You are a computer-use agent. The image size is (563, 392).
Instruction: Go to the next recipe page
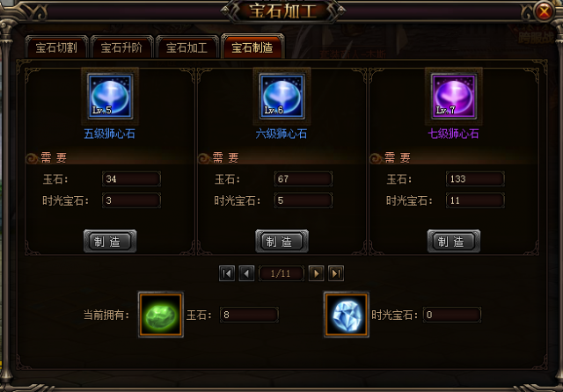click(317, 273)
